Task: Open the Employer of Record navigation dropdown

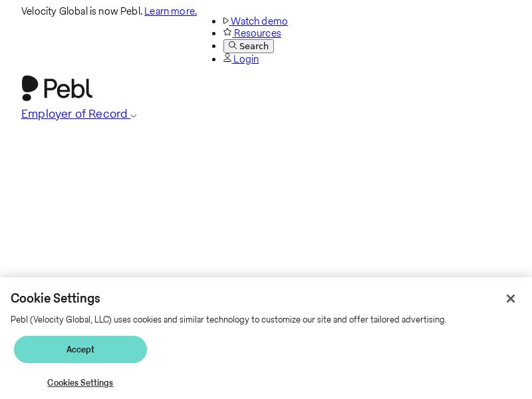Action: pyautogui.click(x=75, y=114)
